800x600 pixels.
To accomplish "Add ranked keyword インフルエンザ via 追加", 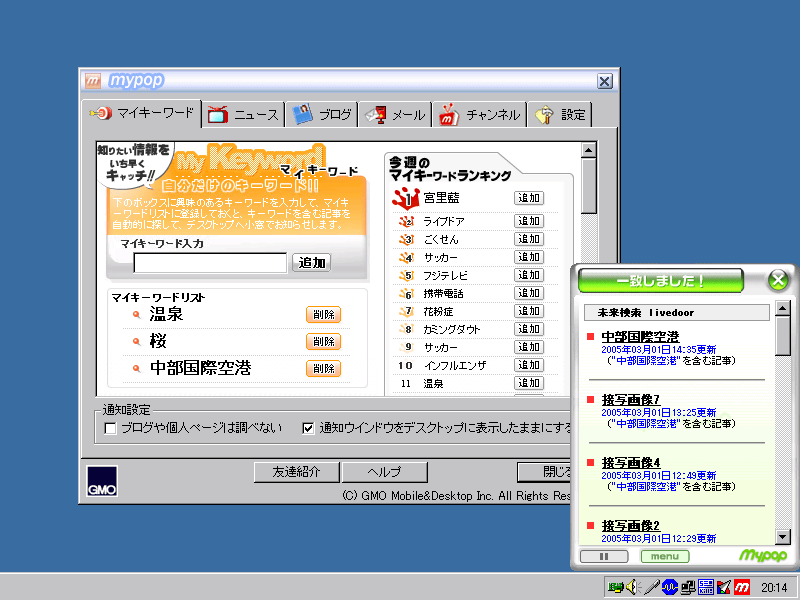I will [529, 365].
